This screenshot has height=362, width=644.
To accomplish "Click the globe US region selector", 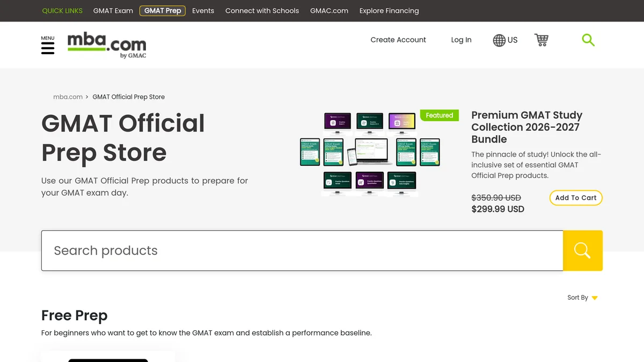I will click(505, 40).
